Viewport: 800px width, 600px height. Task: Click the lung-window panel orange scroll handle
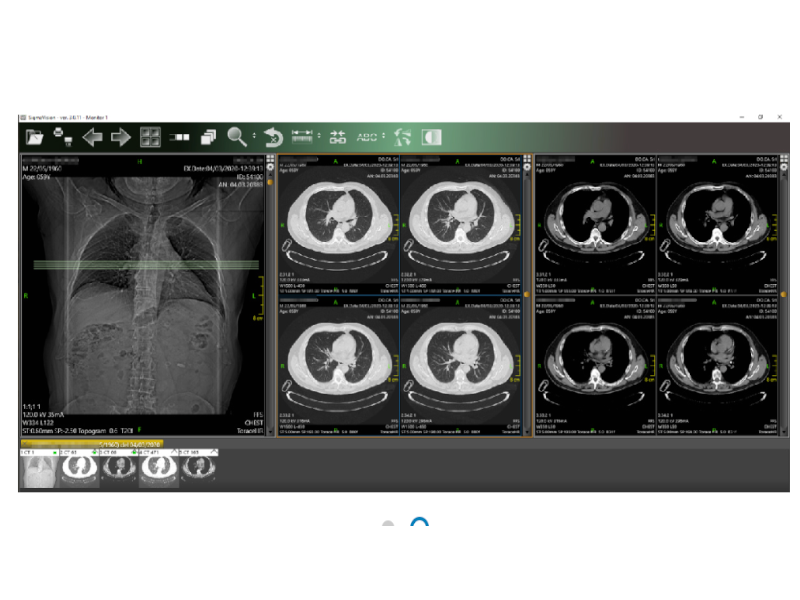pyautogui.click(x=527, y=294)
